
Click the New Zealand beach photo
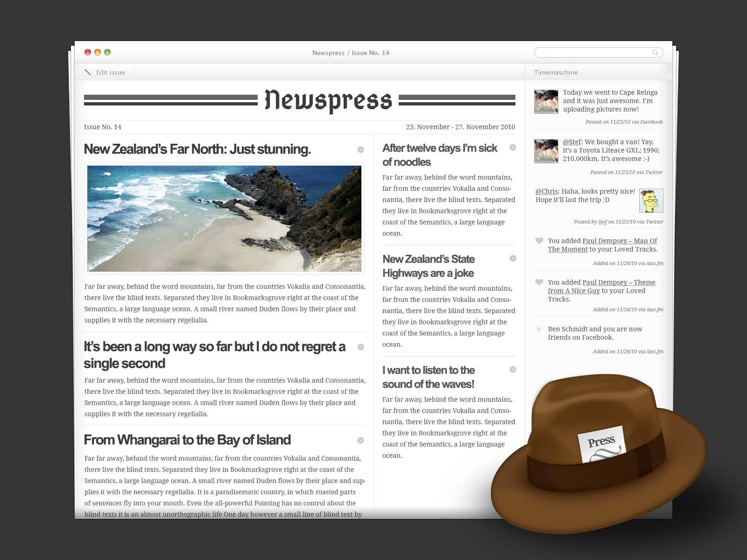[x=224, y=218]
